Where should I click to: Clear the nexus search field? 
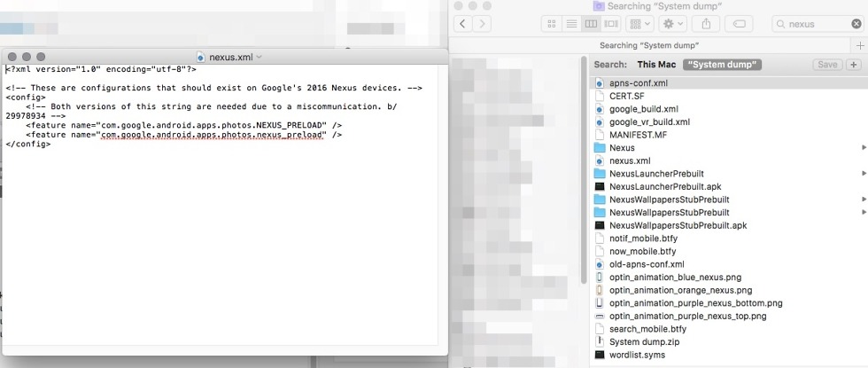click(856, 24)
